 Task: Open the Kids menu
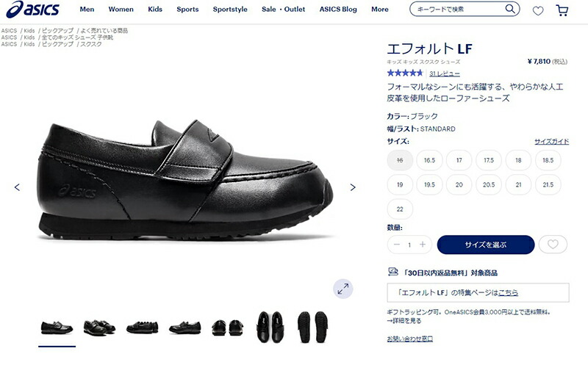click(x=155, y=10)
